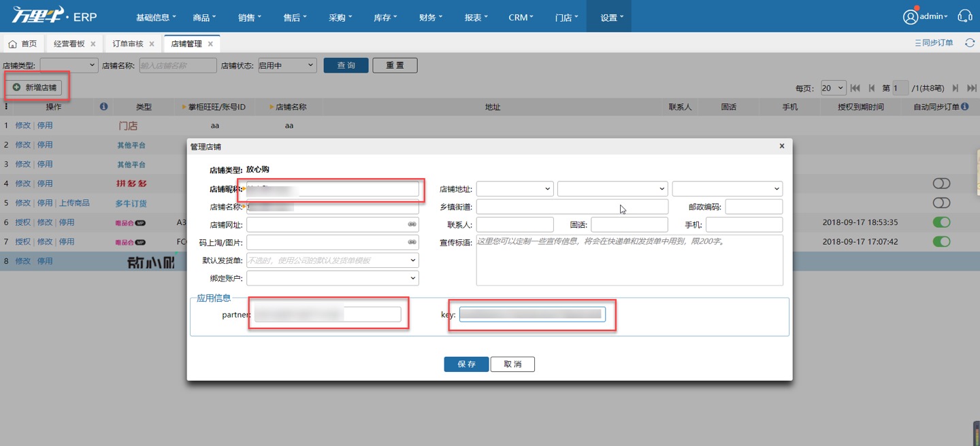
Task: Open the customer service headset icon
Action: [x=965, y=16]
